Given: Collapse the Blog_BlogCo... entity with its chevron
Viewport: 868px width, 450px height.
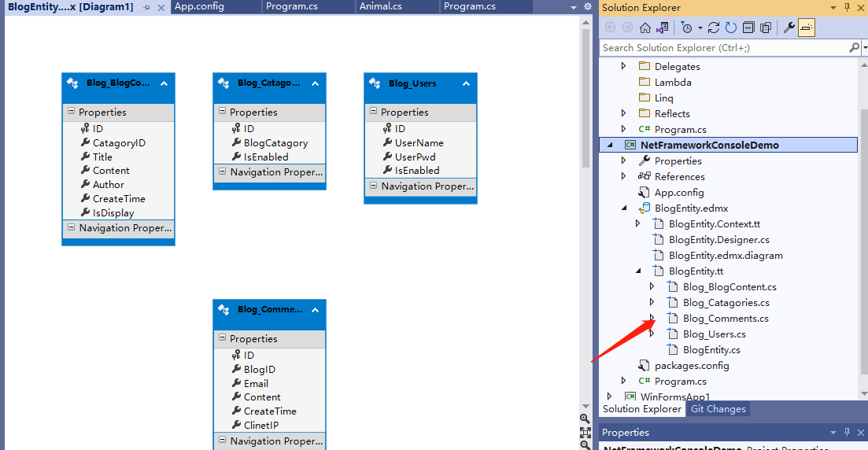Looking at the screenshot, I should (x=164, y=83).
